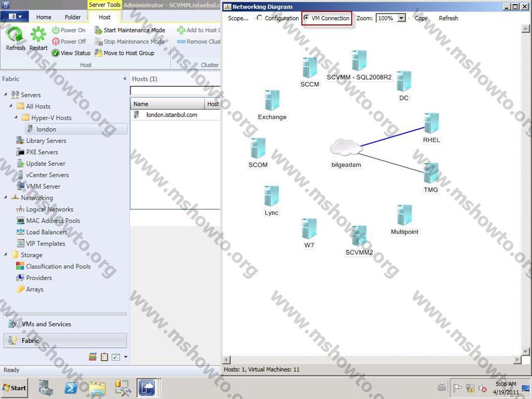Click the diagram vertical scrollbar down arrow
The width and height of the screenshot is (532, 399).
pyautogui.click(x=526, y=352)
